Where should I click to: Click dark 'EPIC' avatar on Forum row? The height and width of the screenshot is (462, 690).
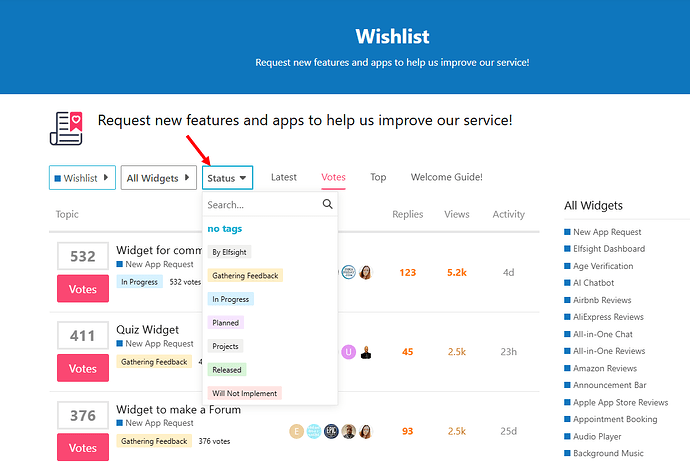coord(331,431)
